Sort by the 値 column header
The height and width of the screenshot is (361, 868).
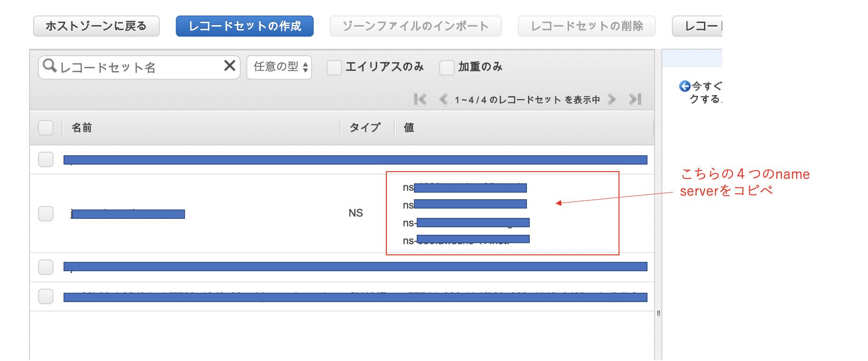pos(409,128)
